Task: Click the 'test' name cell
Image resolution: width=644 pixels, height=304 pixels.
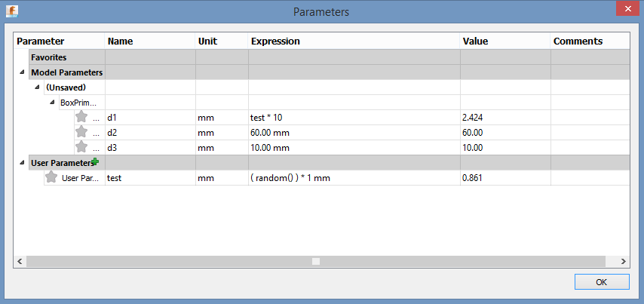Action: coord(150,178)
